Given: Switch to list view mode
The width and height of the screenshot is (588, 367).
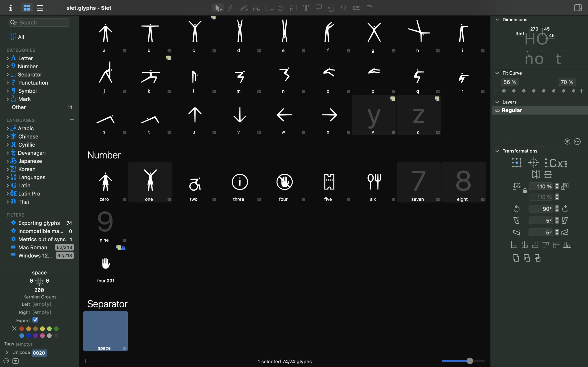Looking at the screenshot, I should pyautogui.click(x=40, y=8).
